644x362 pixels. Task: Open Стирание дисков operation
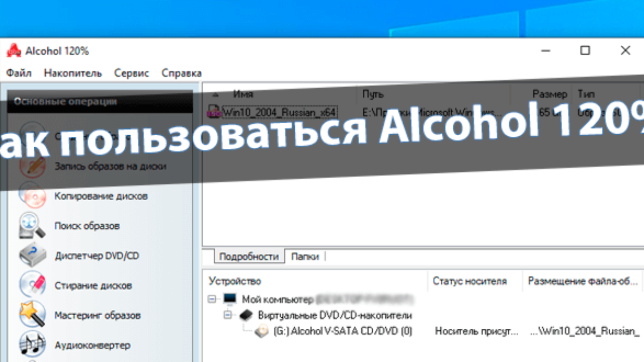pyautogui.click(x=93, y=285)
